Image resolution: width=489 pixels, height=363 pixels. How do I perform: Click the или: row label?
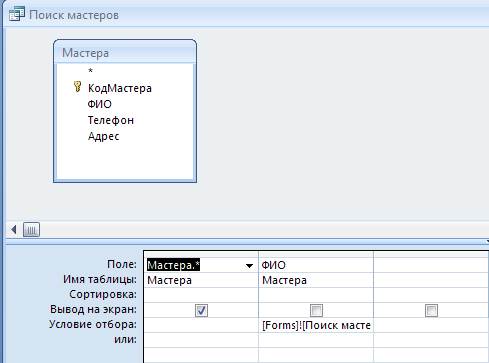point(125,340)
